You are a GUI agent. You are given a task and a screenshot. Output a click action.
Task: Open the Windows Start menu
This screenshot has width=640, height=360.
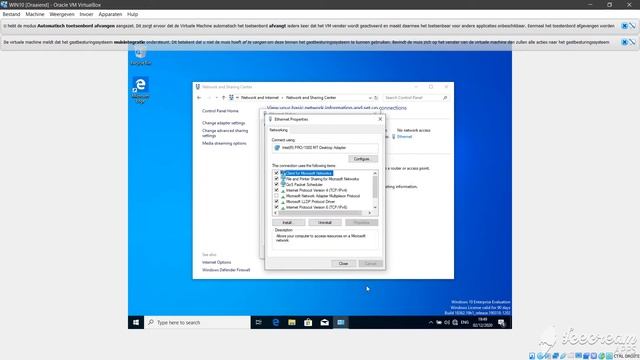pos(136,322)
